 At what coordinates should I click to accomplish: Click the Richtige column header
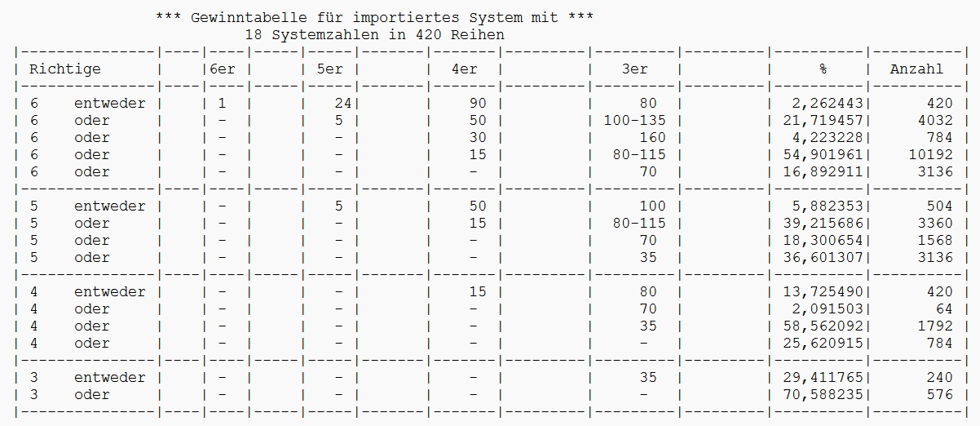coord(65,69)
